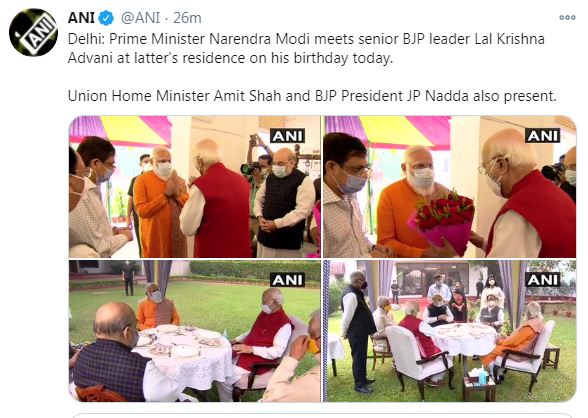
Task: Click the words 'JP Nadda' in tweet
Action: click(x=436, y=96)
